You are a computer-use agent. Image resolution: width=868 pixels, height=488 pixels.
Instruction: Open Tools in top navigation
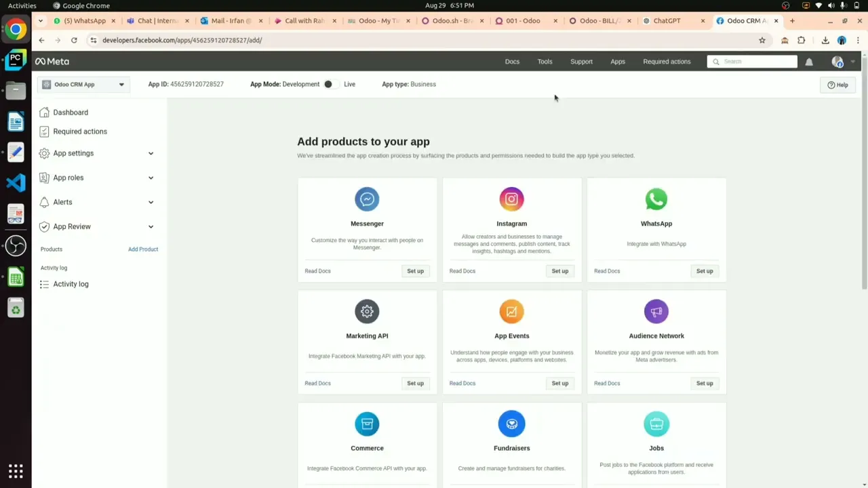[x=545, y=62]
